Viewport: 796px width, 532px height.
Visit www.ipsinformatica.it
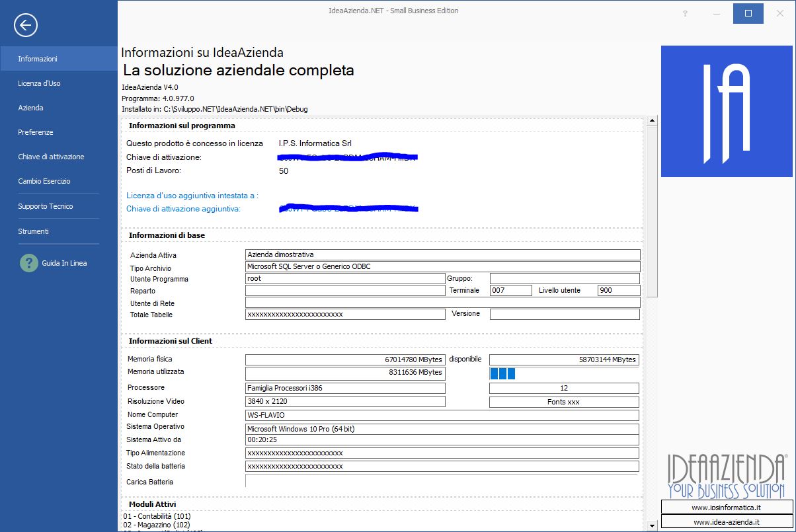tap(727, 507)
